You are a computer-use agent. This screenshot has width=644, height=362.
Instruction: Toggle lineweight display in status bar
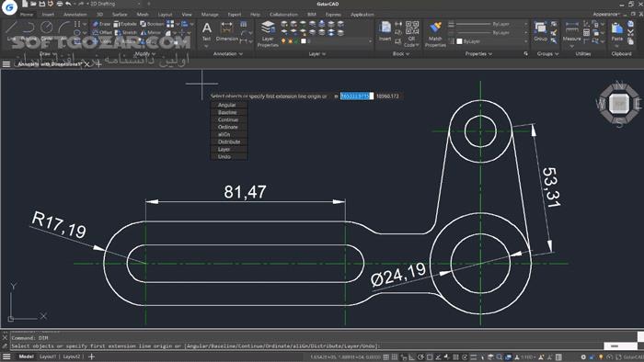[474, 357]
